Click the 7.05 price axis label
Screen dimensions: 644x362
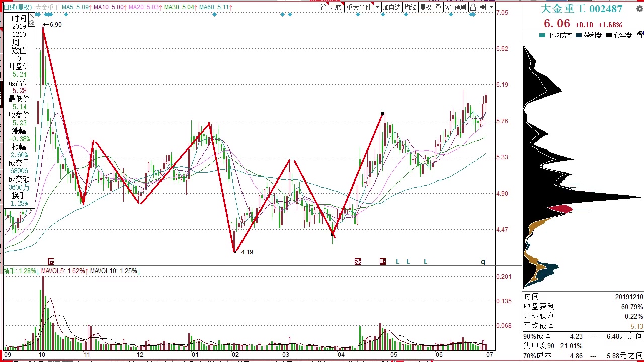(x=502, y=13)
